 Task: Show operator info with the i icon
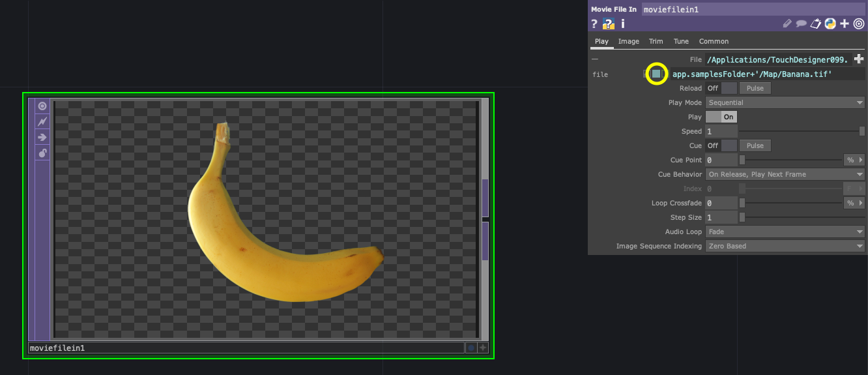coord(622,23)
